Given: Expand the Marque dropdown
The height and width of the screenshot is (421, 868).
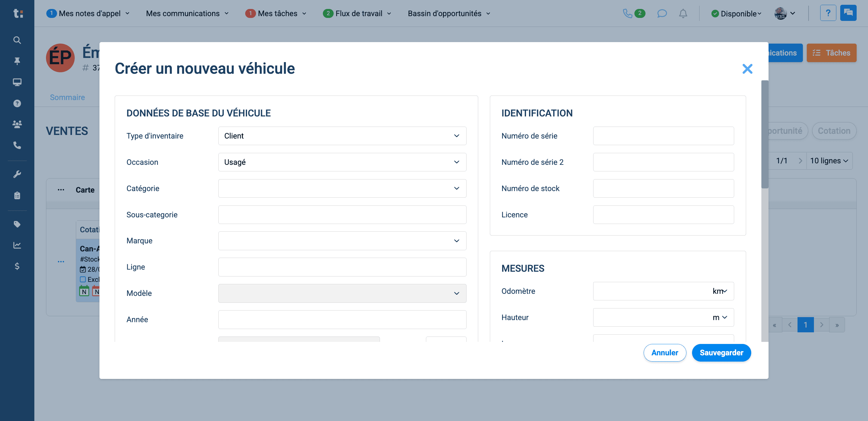Looking at the screenshot, I should coord(342,240).
